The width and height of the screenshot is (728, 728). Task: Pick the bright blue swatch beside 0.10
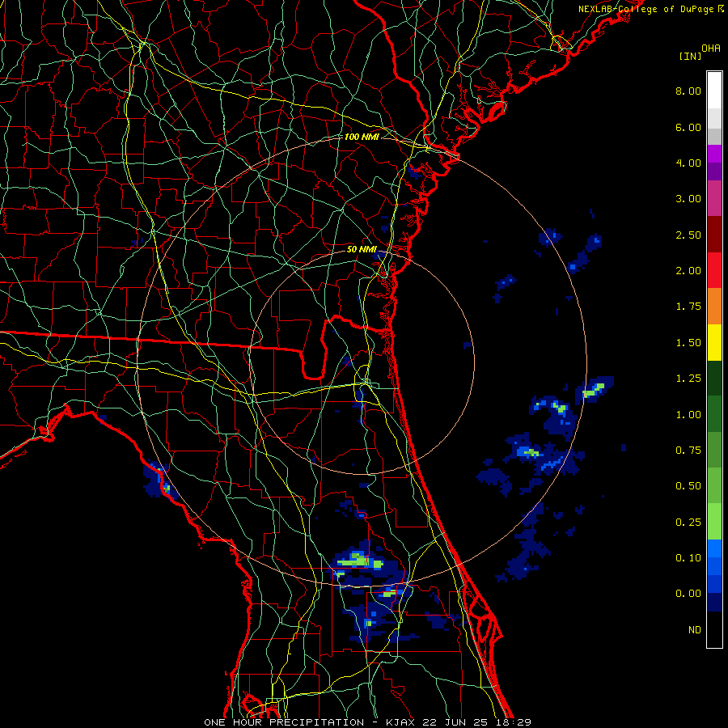[714, 548]
